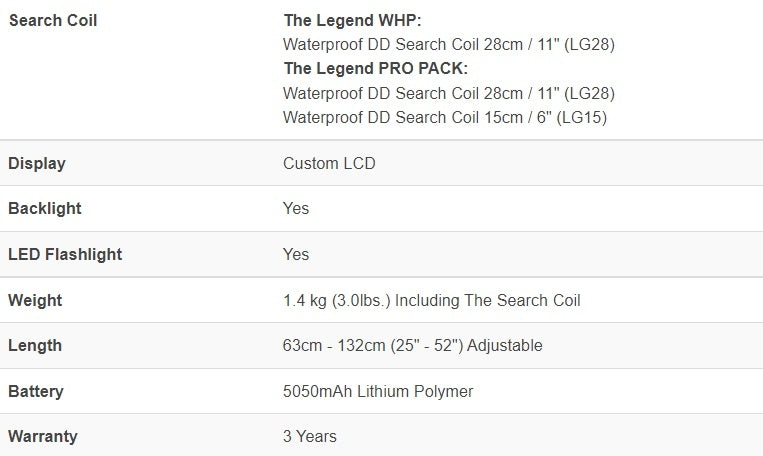Select the 5050mAh Lithium Polymer text

click(378, 391)
